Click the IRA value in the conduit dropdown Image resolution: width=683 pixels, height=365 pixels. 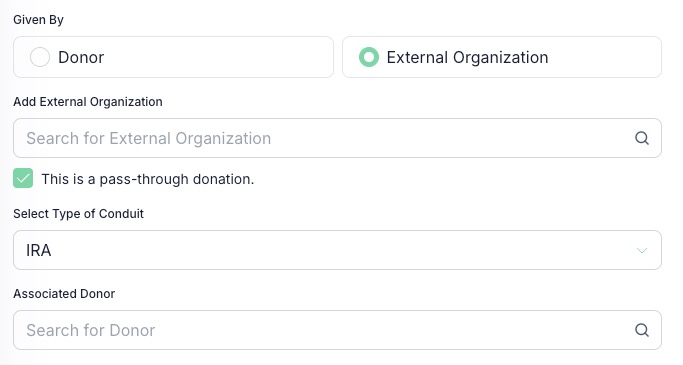pyautogui.click(x=39, y=250)
